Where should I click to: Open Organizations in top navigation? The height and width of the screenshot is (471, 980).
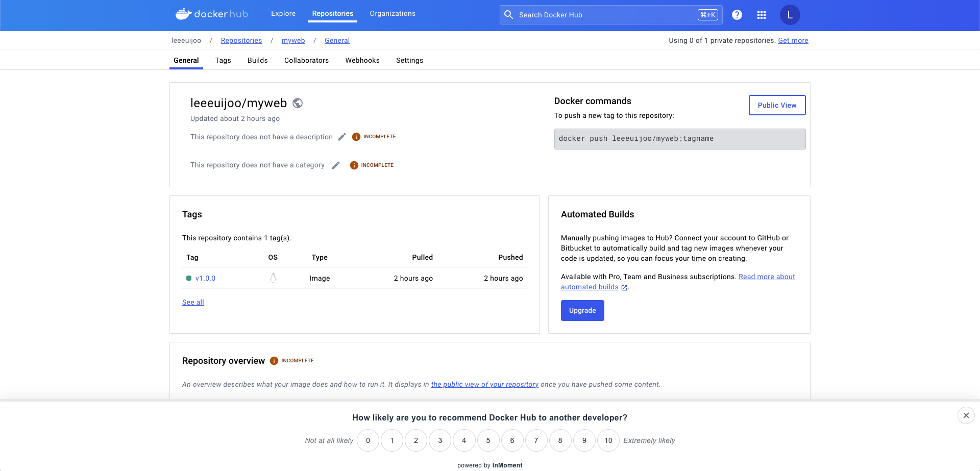pos(393,14)
